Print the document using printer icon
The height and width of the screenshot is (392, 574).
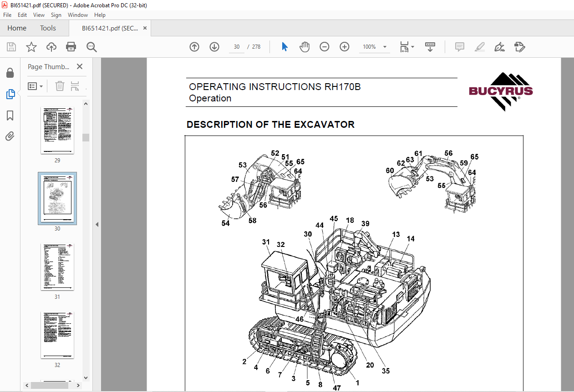point(71,47)
